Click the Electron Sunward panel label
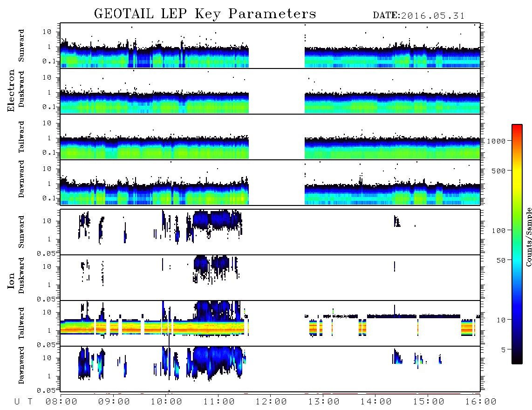The image size is (532, 410). 21,46
